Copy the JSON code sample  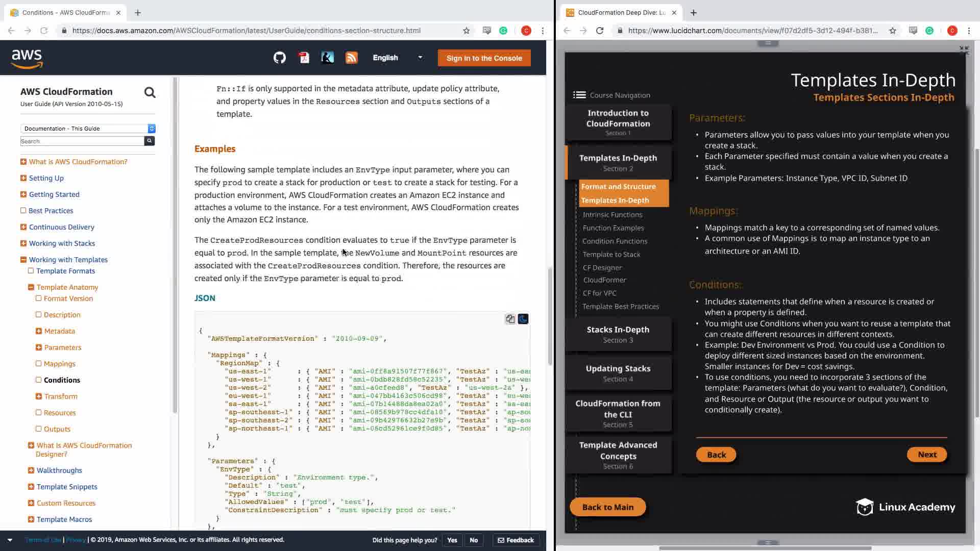coord(510,319)
